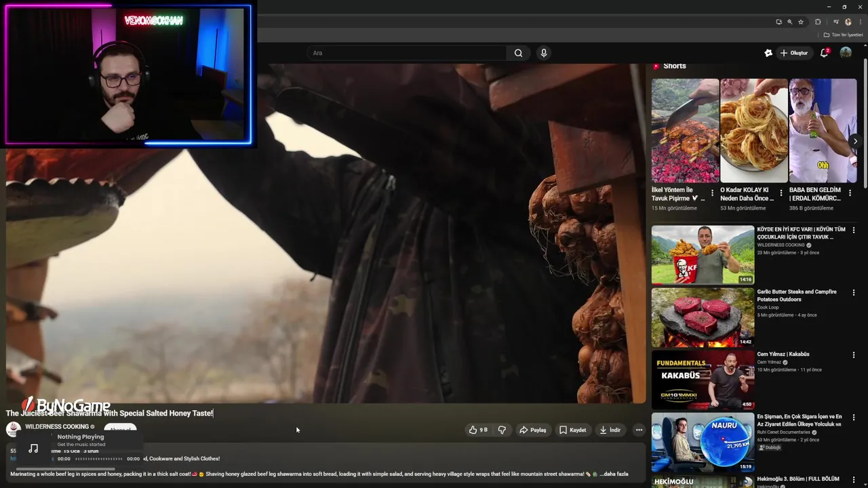Open the Oluştur create menu

tap(793, 53)
